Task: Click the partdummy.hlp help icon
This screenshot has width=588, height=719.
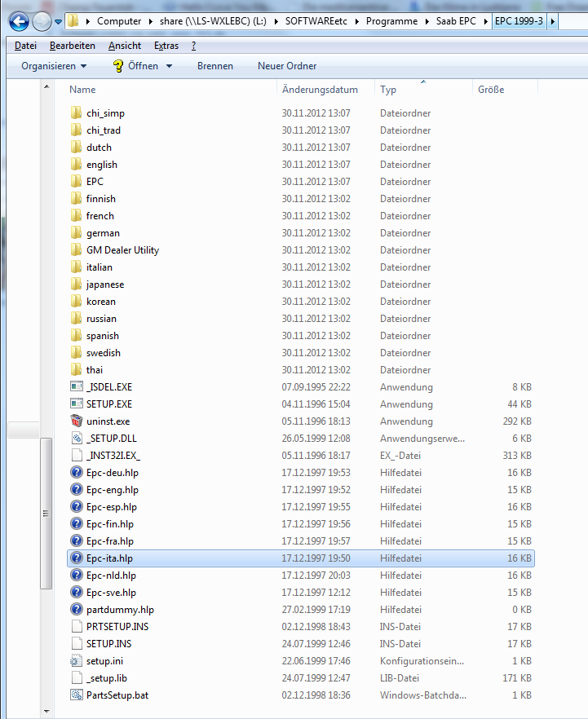Action: [x=76, y=610]
